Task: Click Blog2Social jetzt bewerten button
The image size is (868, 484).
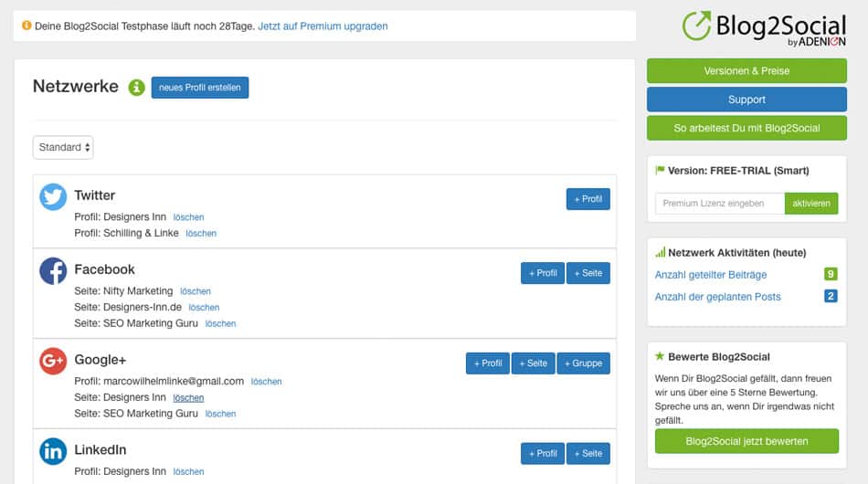Action: (746, 441)
